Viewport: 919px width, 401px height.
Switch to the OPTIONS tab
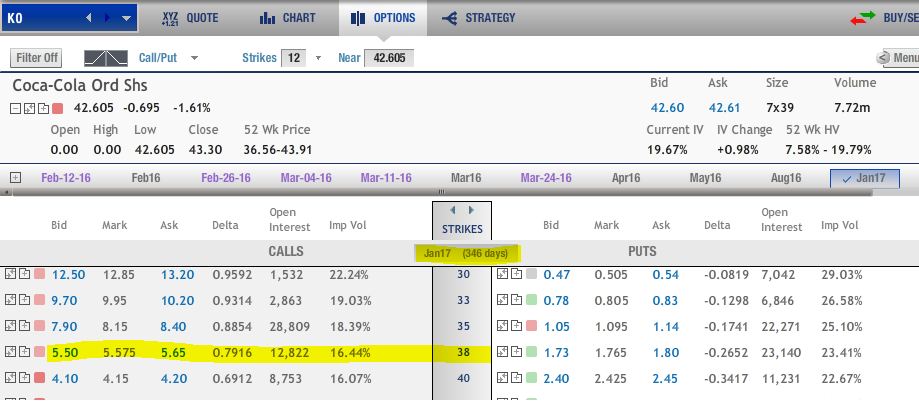pos(383,18)
